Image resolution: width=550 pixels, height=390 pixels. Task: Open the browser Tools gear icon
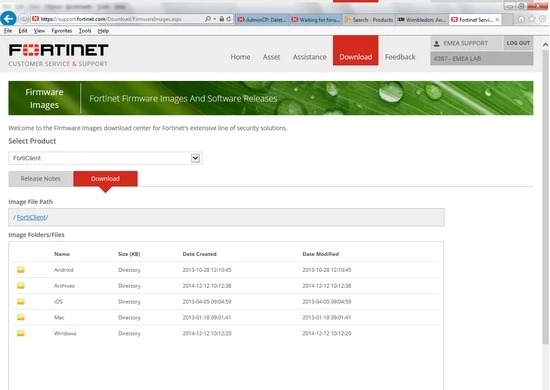(x=542, y=19)
